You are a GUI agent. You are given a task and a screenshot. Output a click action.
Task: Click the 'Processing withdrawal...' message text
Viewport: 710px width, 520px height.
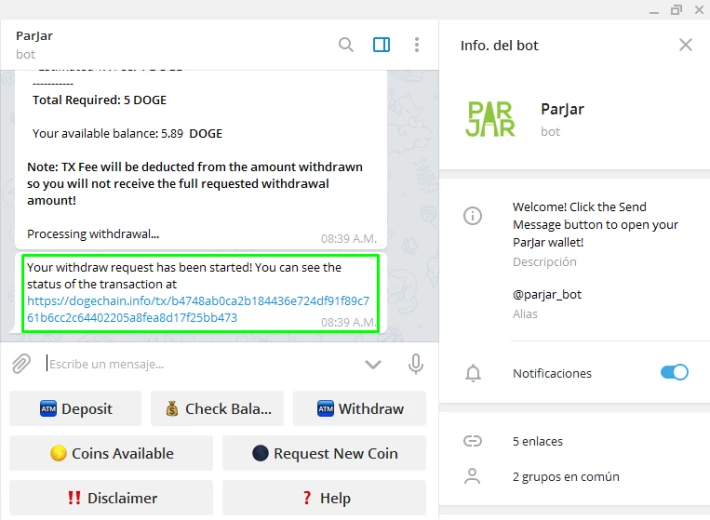tap(93, 234)
